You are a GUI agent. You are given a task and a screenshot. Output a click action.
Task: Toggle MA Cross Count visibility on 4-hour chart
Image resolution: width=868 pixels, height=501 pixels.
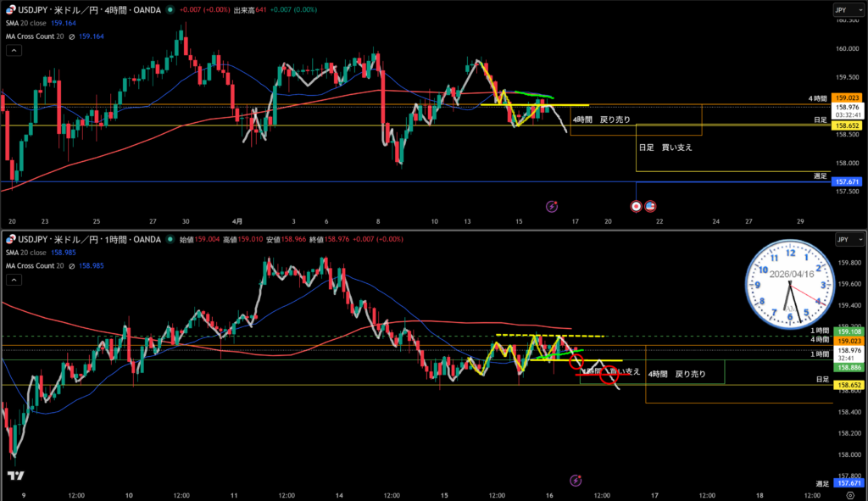pos(72,36)
